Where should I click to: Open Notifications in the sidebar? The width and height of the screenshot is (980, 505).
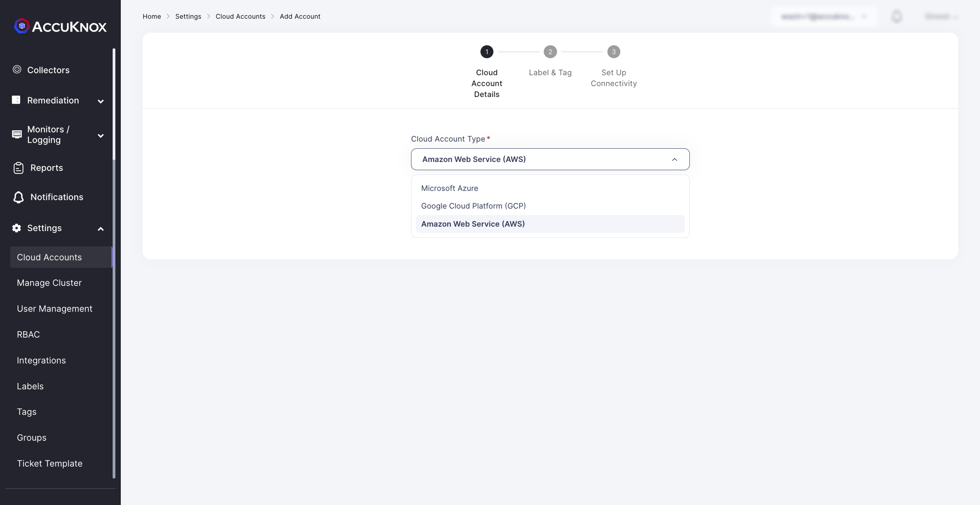[x=57, y=197]
